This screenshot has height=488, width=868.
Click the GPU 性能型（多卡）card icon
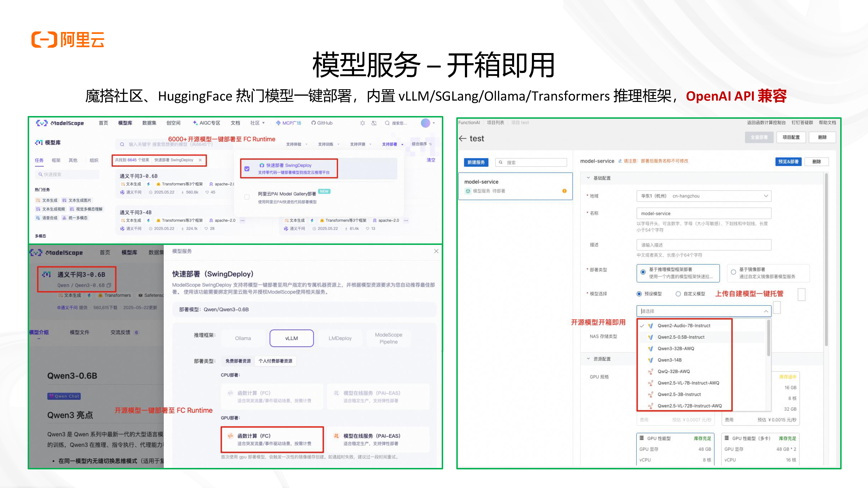point(727,438)
